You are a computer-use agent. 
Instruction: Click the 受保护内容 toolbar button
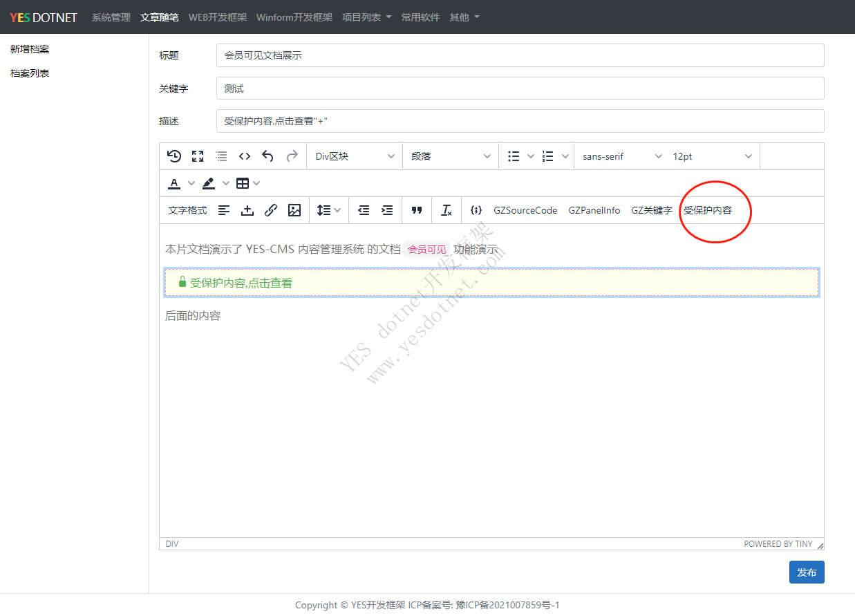click(x=707, y=210)
